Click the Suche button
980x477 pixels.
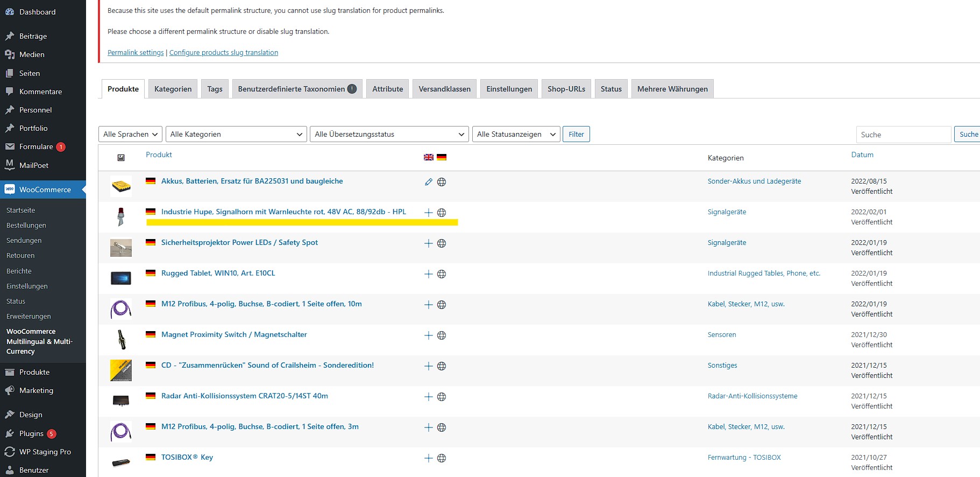click(968, 134)
